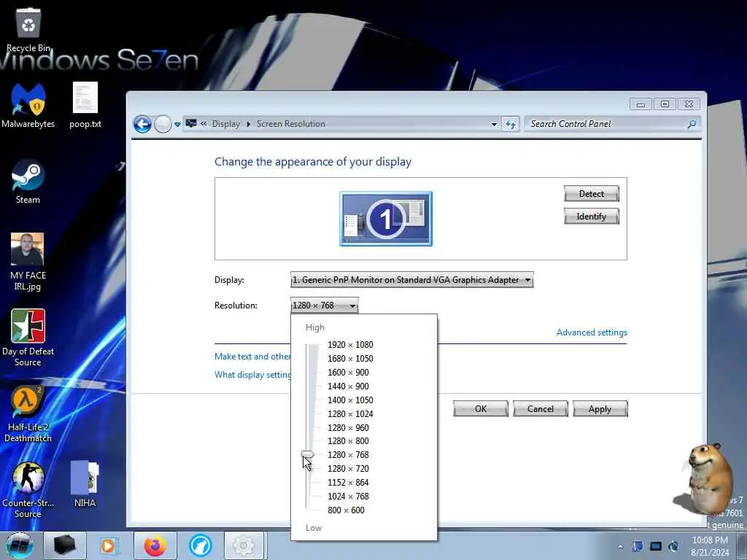
Task: Select the 1440 × 900 resolution
Action: (x=348, y=386)
